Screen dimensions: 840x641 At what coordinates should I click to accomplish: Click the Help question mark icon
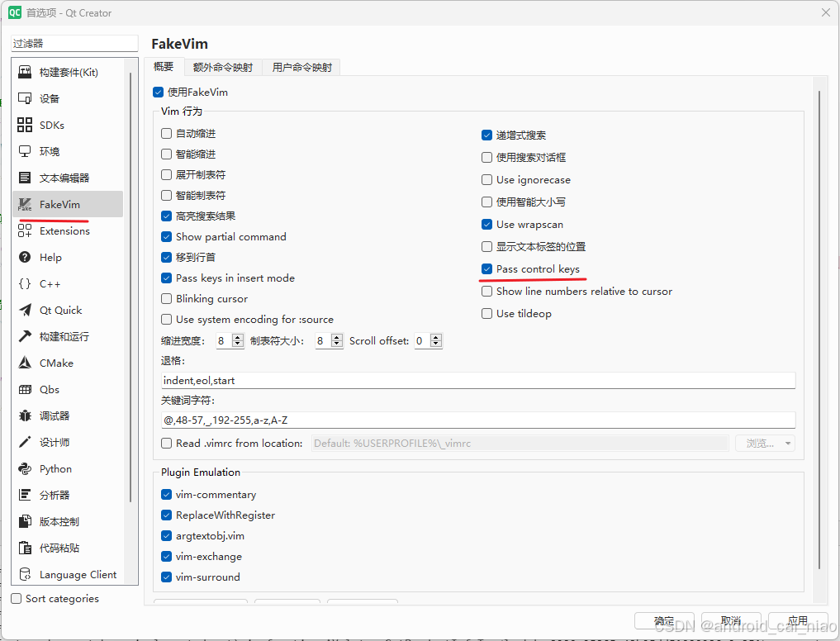click(25, 257)
